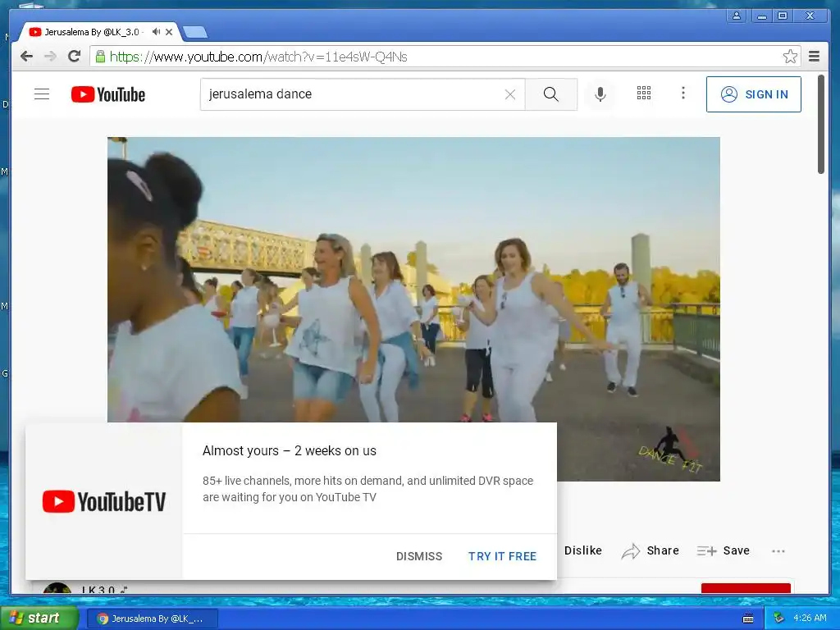Open the YouTube apps grid
Image resolution: width=840 pixels, height=630 pixels.
pos(644,94)
